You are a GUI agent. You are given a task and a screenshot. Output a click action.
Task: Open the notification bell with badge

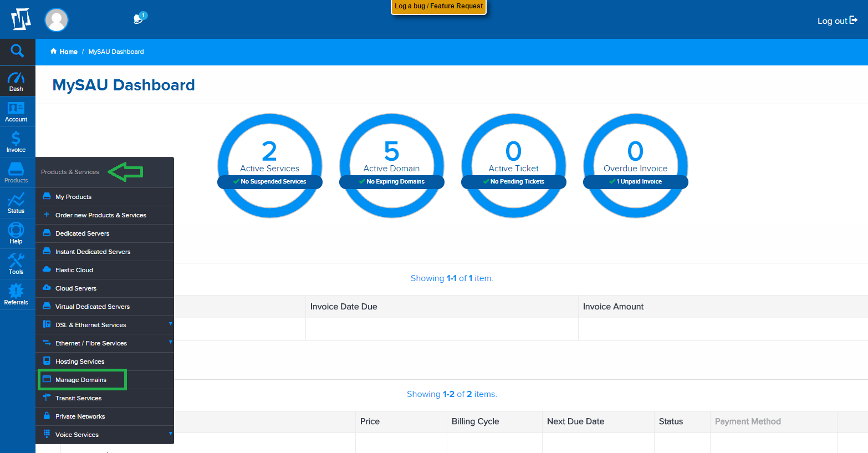click(139, 19)
